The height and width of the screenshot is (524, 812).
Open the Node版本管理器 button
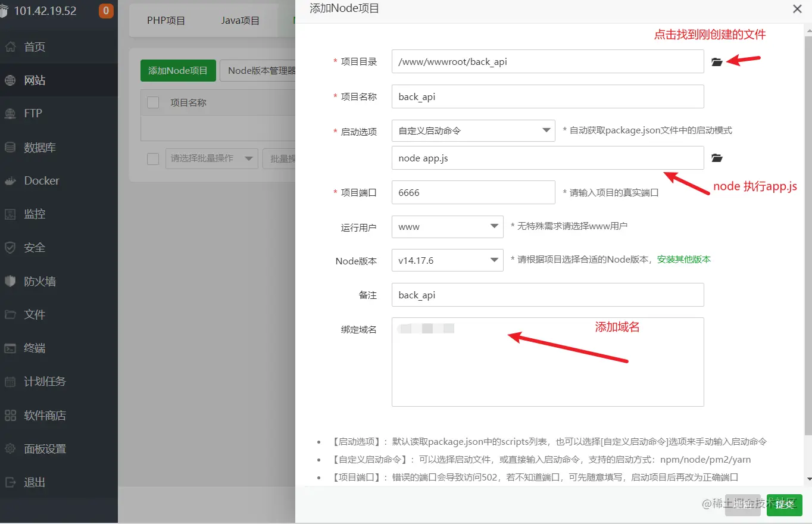point(259,70)
